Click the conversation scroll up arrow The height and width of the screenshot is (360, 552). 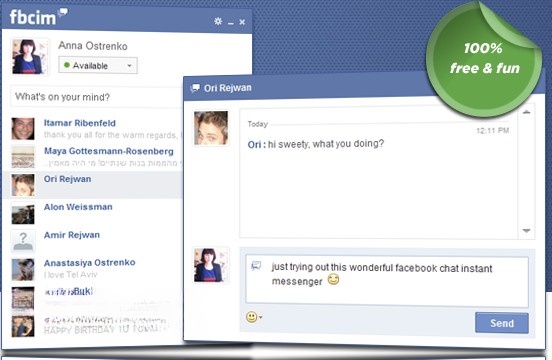tap(526, 112)
